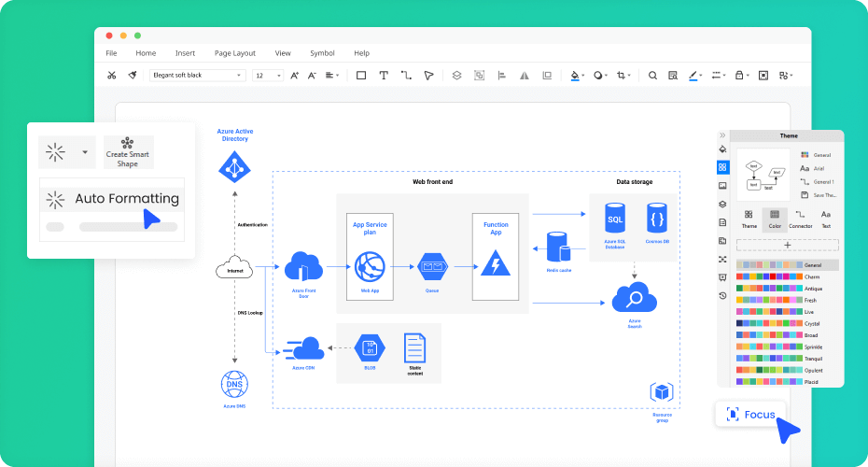This screenshot has width=868, height=467.
Task: Select the Text tool in the toolbar
Action: (384, 76)
